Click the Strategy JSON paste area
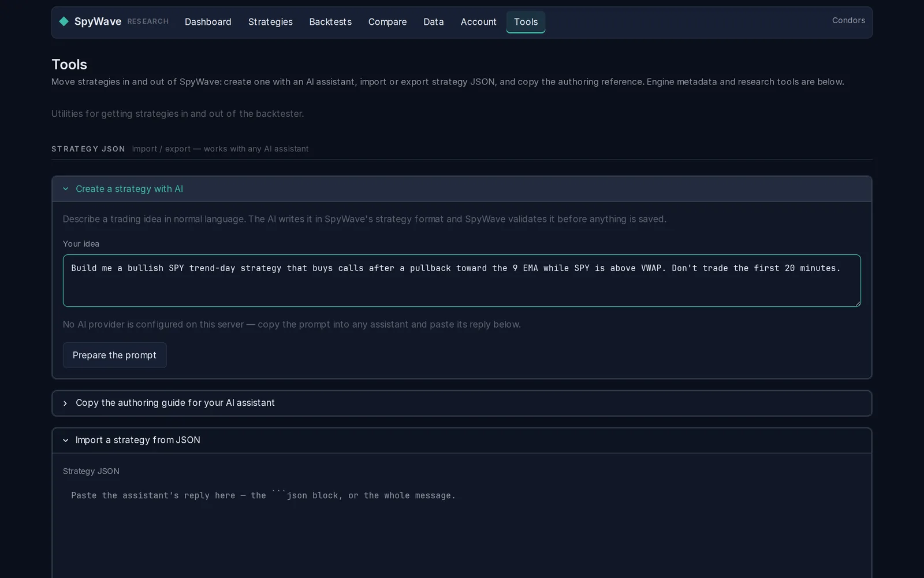 pyautogui.click(x=461, y=529)
